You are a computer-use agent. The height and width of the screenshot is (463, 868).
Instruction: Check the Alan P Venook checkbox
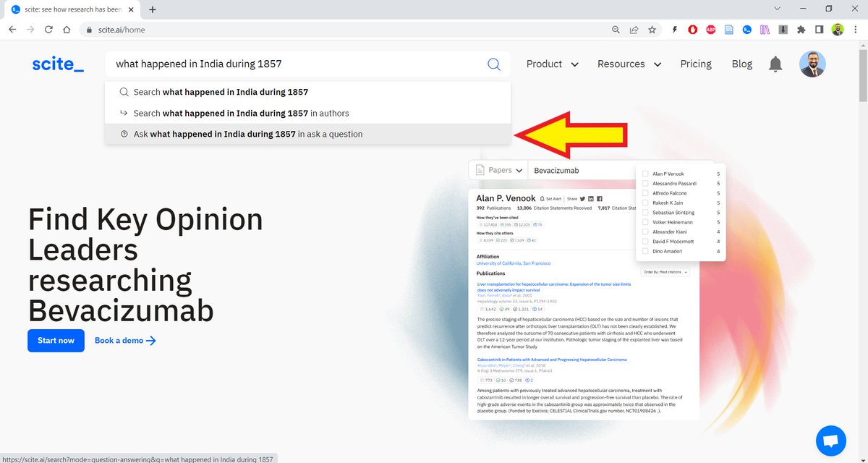click(645, 174)
